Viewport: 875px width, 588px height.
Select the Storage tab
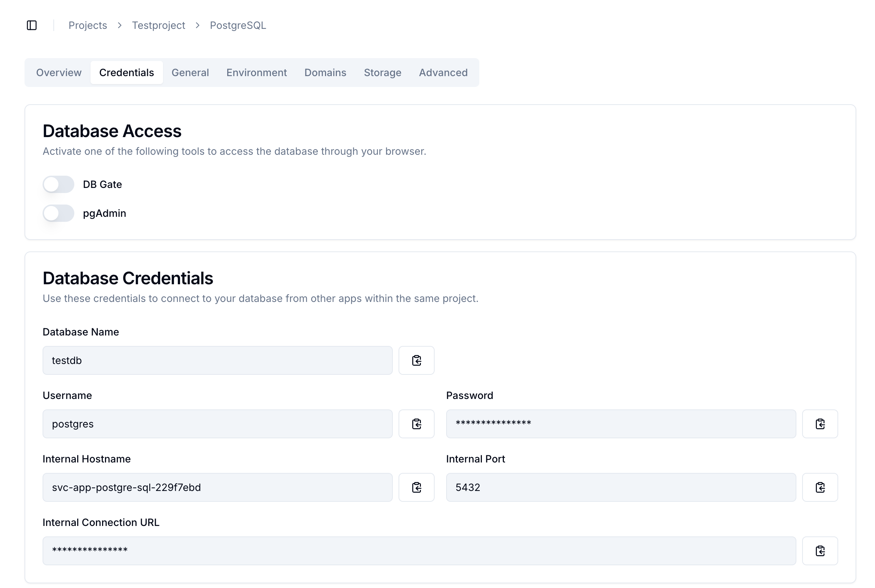click(x=382, y=73)
